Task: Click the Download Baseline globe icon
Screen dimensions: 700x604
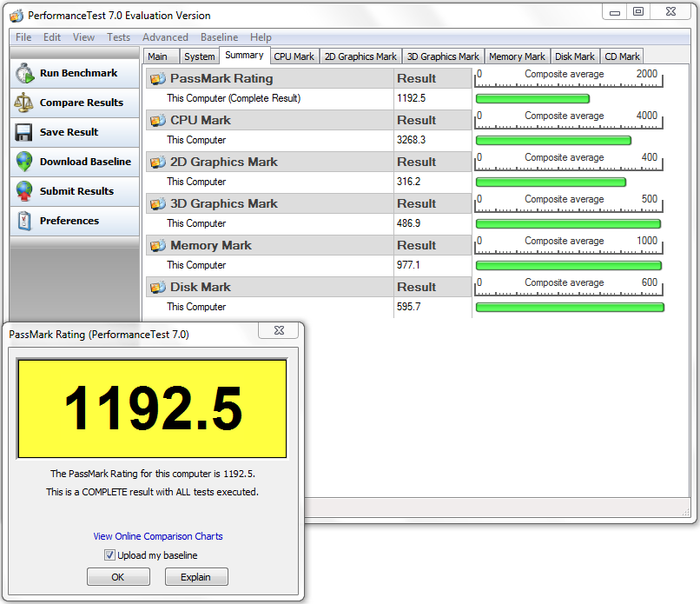Action: pos(24,162)
